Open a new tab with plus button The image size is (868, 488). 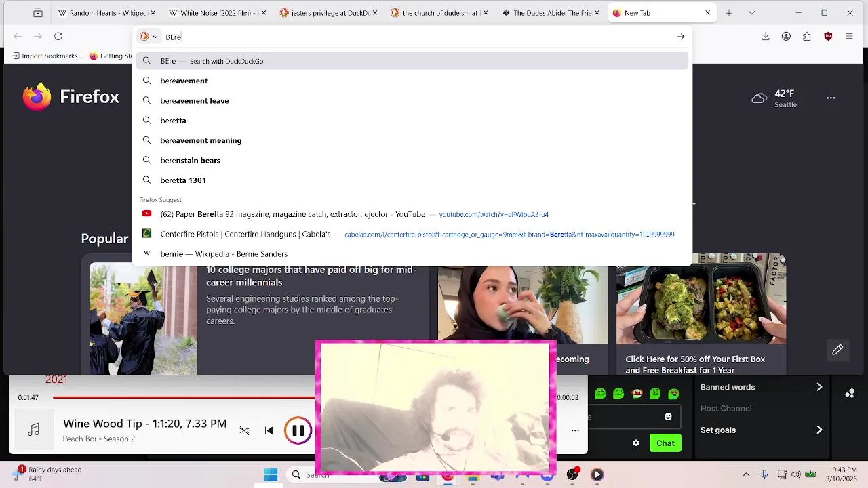pyautogui.click(x=729, y=13)
